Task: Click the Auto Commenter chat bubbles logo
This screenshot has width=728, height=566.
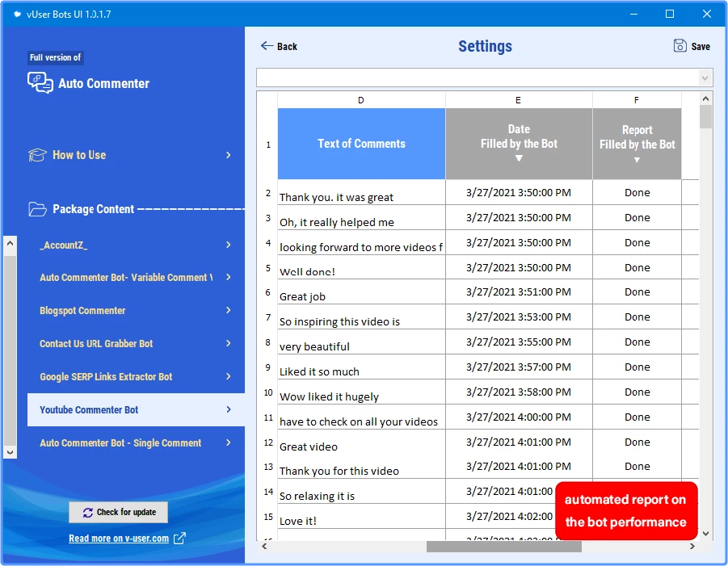Action: point(40,83)
